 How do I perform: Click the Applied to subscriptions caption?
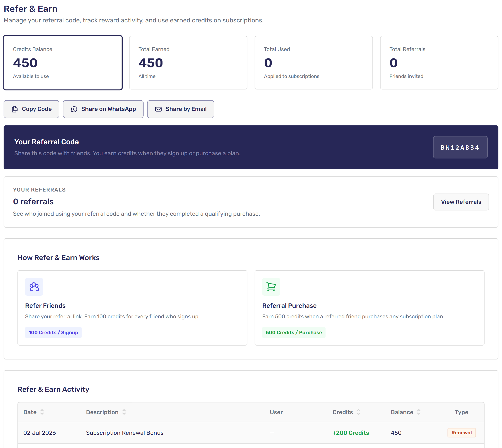click(x=291, y=76)
